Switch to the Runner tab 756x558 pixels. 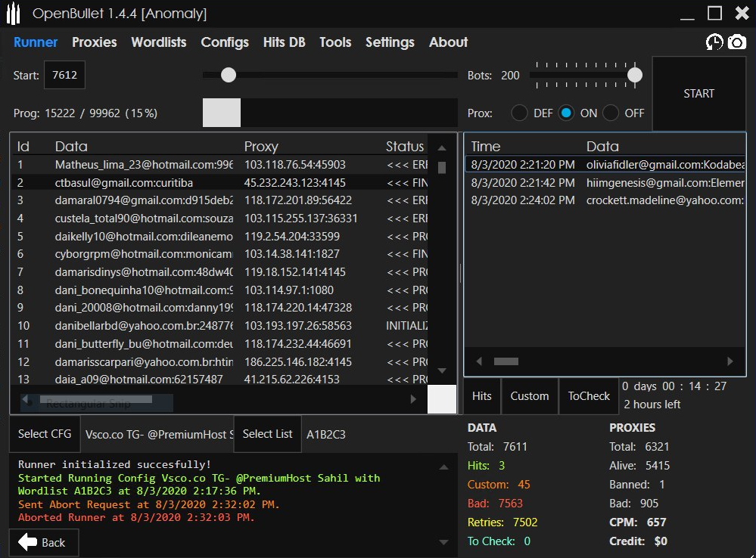(36, 42)
